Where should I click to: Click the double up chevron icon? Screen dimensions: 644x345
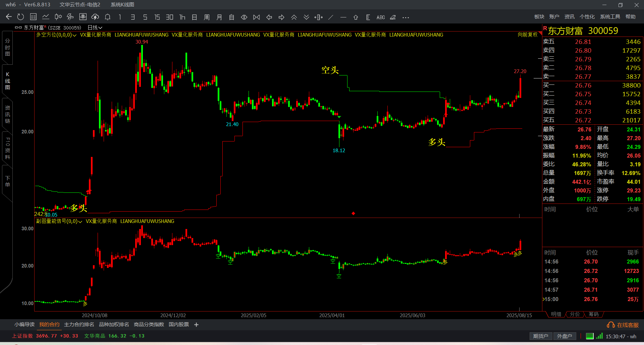point(294,17)
